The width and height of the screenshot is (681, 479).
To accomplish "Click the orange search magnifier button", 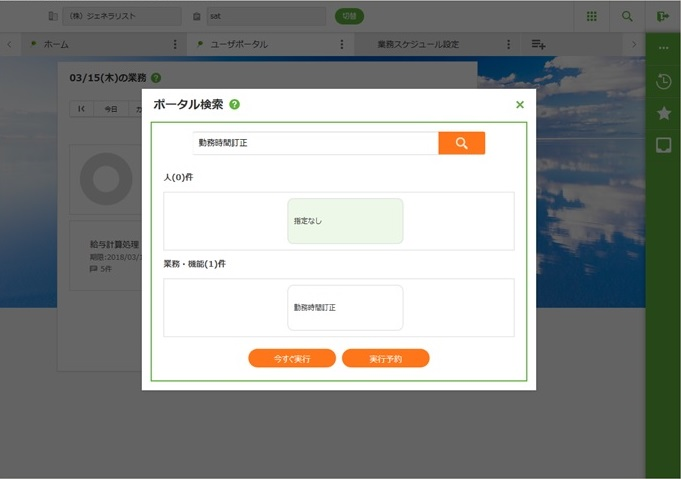I will click(461, 143).
